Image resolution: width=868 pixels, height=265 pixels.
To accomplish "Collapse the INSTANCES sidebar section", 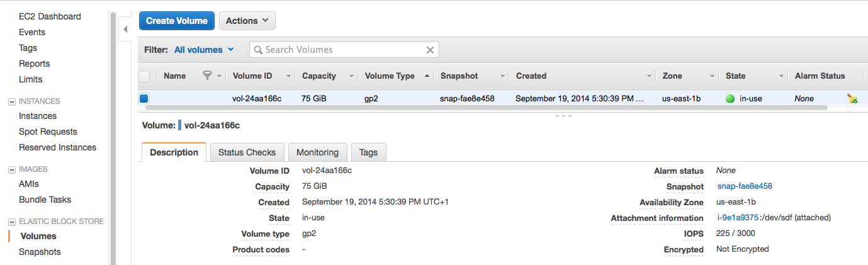I will 11,101.
